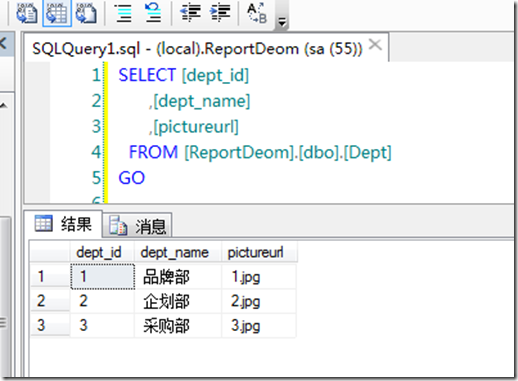This screenshot has width=518, height=381.
Task: Click the dept_name column header
Action: [x=178, y=252]
